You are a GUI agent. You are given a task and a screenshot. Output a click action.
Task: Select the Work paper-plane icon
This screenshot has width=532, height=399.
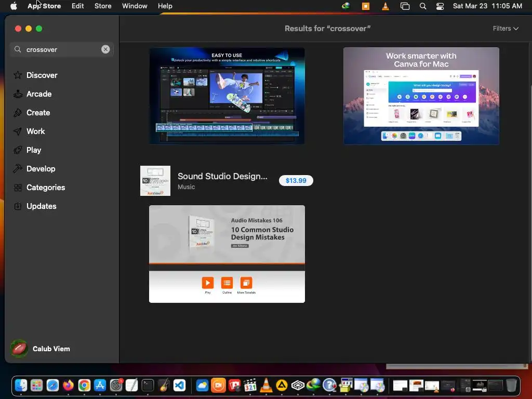pyautogui.click(x=18, y=131)
